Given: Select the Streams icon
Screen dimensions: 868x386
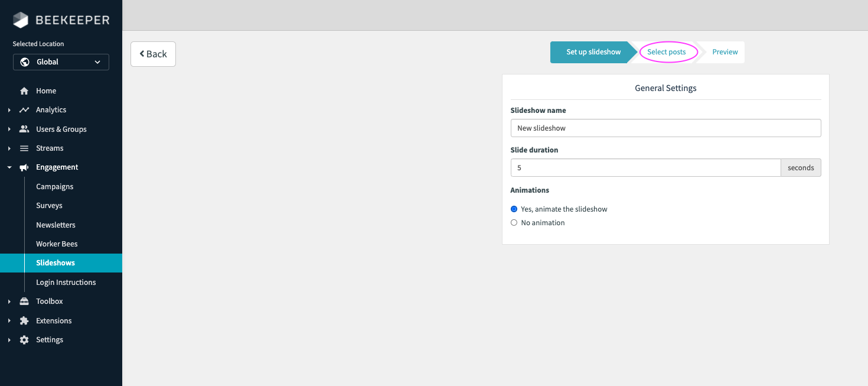Looking at the screenshot, I should click(x=23, y=148).
